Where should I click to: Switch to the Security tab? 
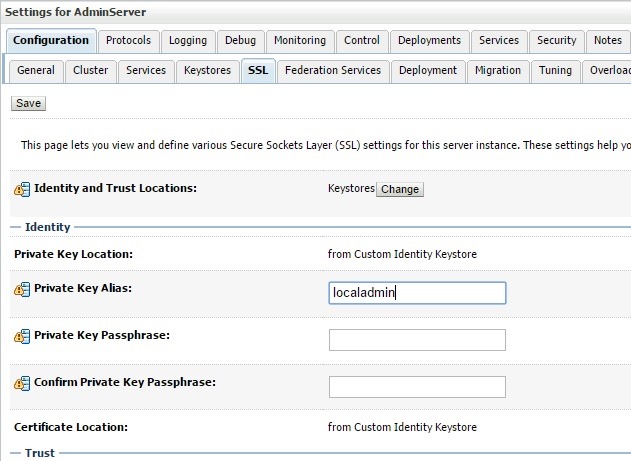pos(556,41)
